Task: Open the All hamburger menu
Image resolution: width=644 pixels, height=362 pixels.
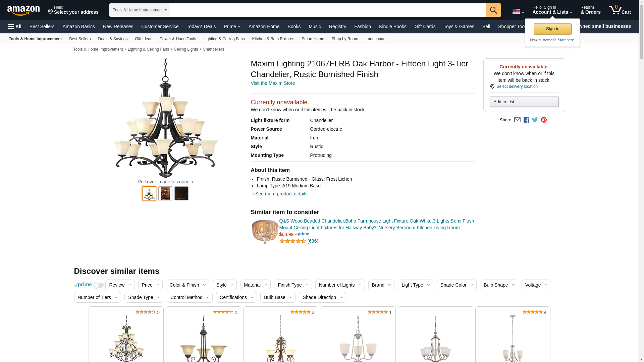Action: (15, 26)
